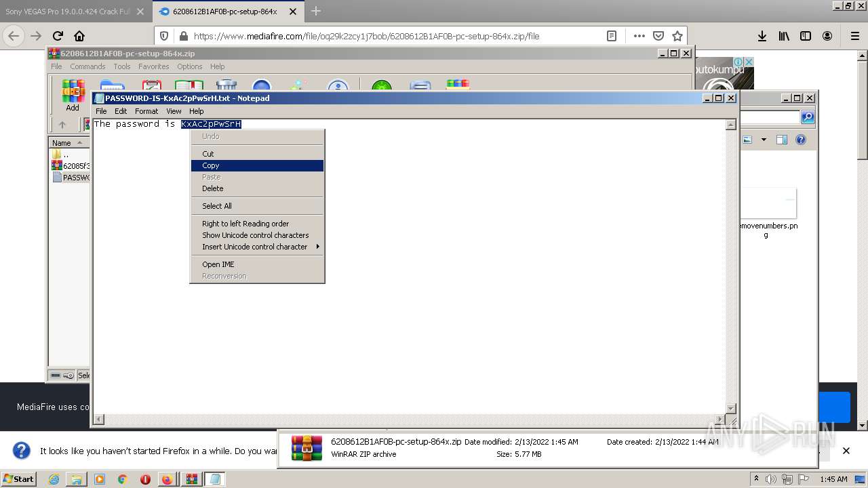Show Firefox sidebars icon

tap(806, 36)
